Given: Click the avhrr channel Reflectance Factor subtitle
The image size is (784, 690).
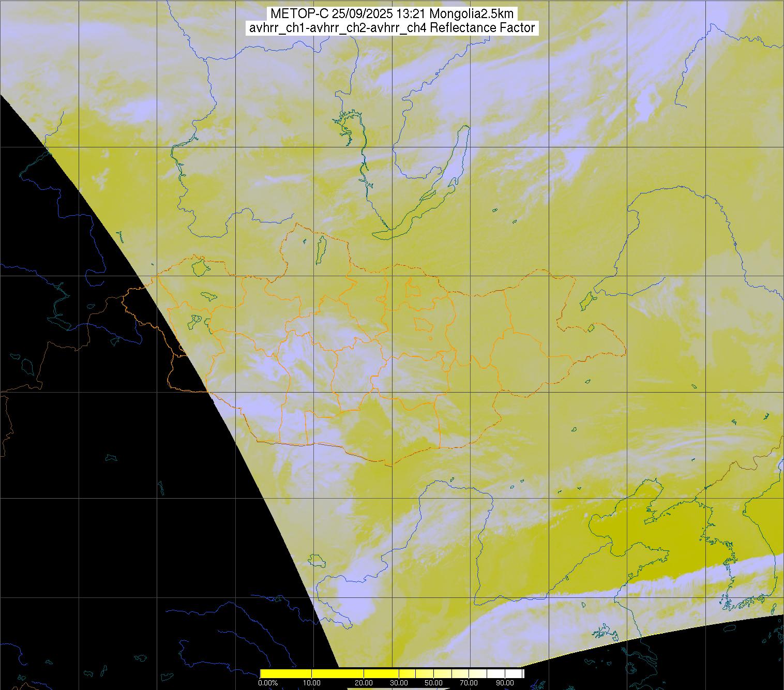Looking at the screenshot, I should tap(391, 28).
